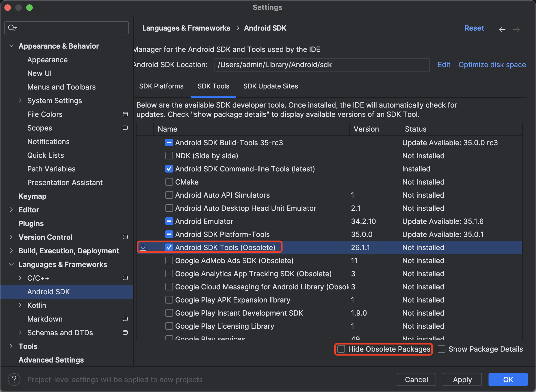The height and width of the screenshot is (392, 536).
Task: Enable the Show Package Details checkbox
Action: click(x=442, y=349)
